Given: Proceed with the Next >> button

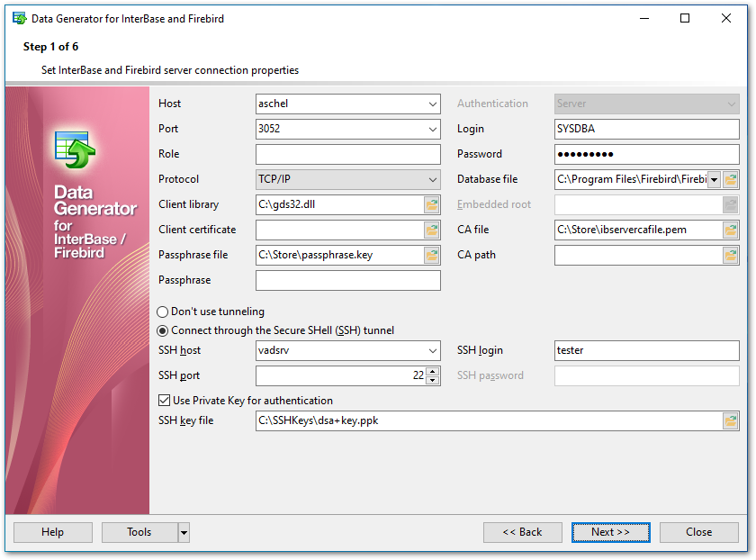Looking at the screenshot, I should 611,532.
